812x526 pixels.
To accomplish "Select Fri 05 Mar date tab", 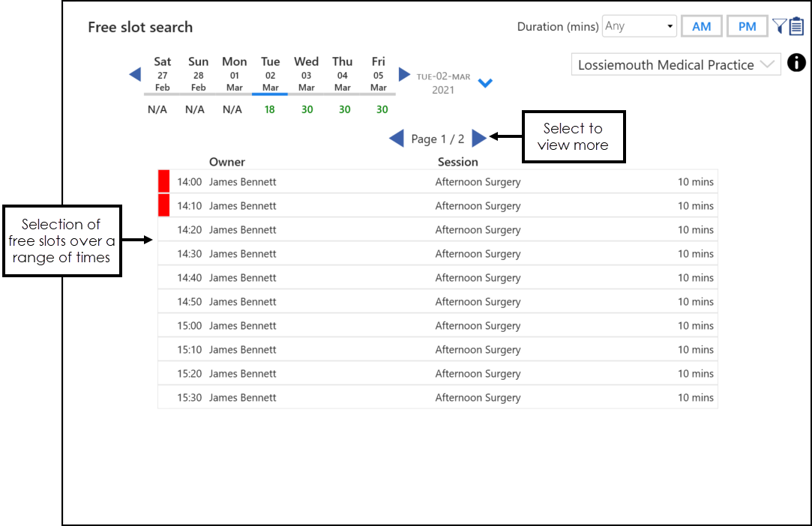I will point(378,74).
